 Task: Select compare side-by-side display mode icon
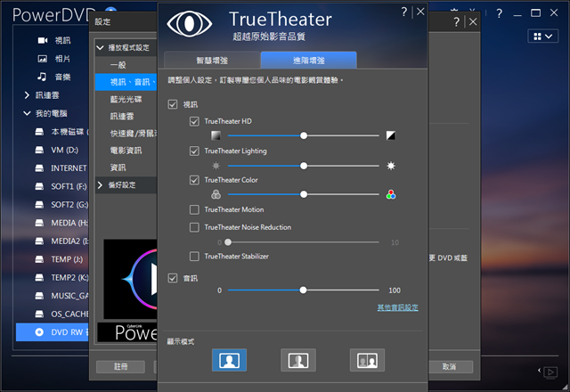[x=367, y=360]
